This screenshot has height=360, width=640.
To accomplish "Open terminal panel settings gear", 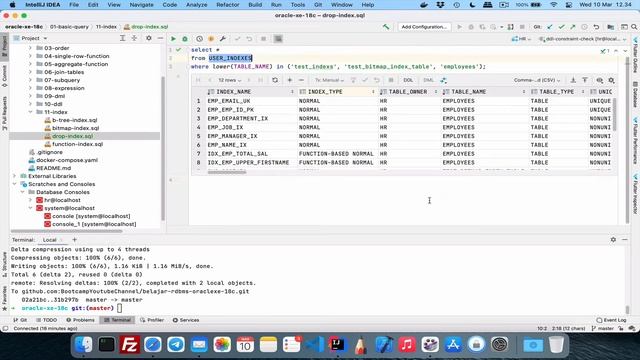I will coord(613,240).
